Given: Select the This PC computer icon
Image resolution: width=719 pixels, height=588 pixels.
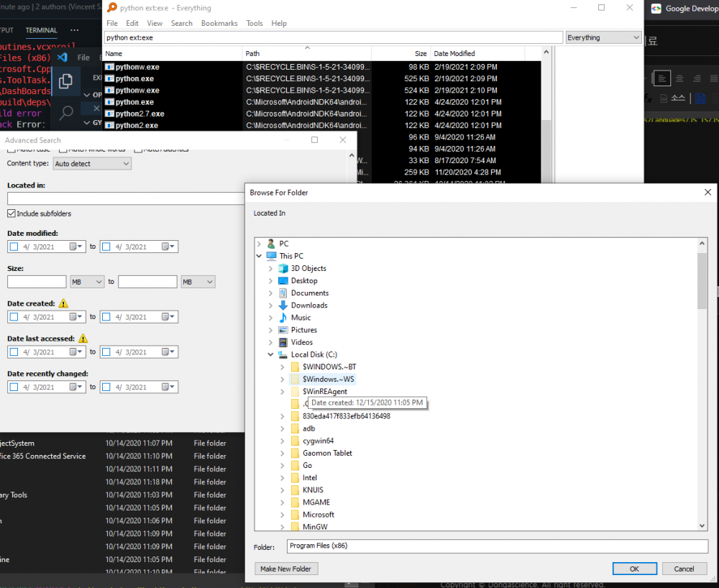Looking at the screenshot, I should (x=272, y=256).
